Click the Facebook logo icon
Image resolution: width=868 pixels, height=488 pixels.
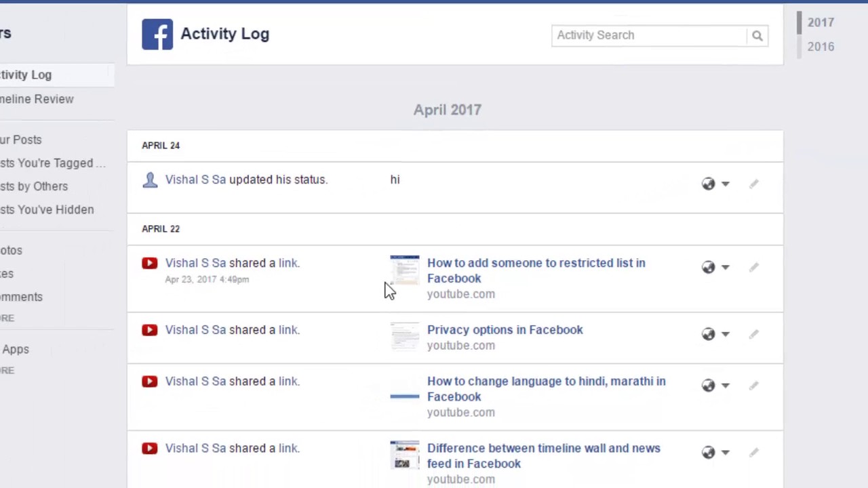coord(157,35)
